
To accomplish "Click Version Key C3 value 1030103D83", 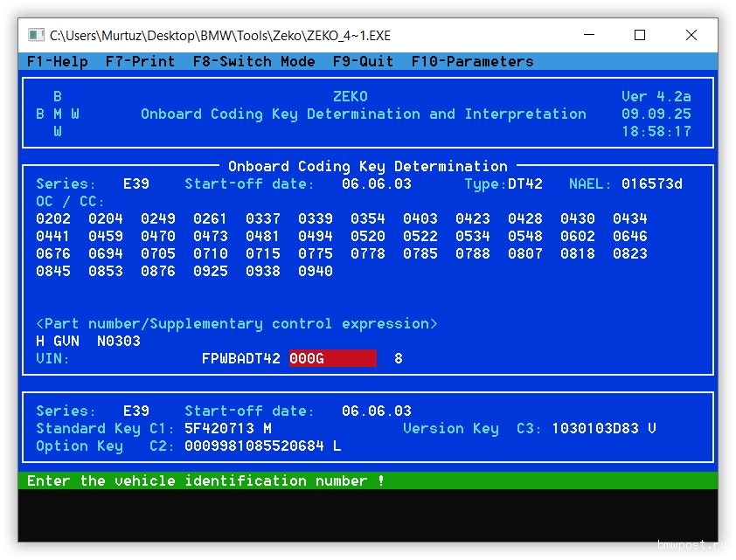I will point(594,428).
